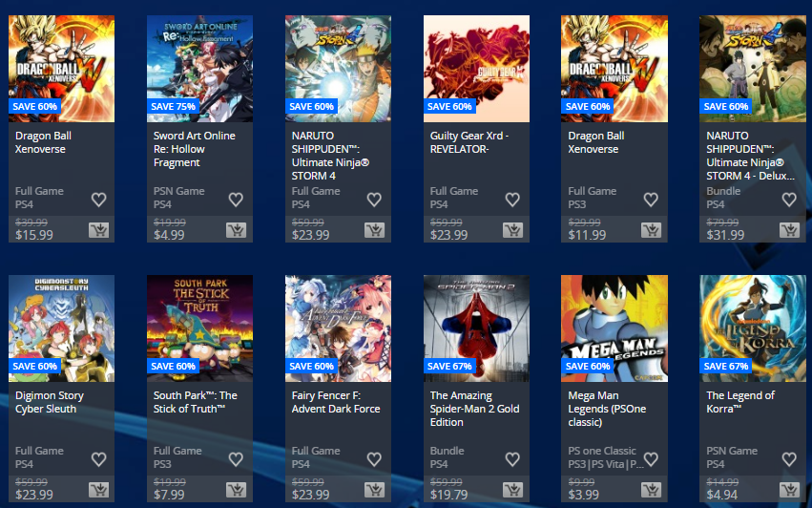812x508 pixels.
Task: Add Sword Art Online Re: Hollow Fragment to cart
Action: pos(236,230)
